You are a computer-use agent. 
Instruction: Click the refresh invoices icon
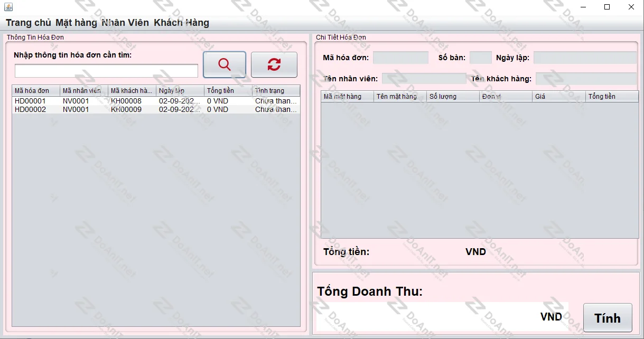tap(274, 64)
